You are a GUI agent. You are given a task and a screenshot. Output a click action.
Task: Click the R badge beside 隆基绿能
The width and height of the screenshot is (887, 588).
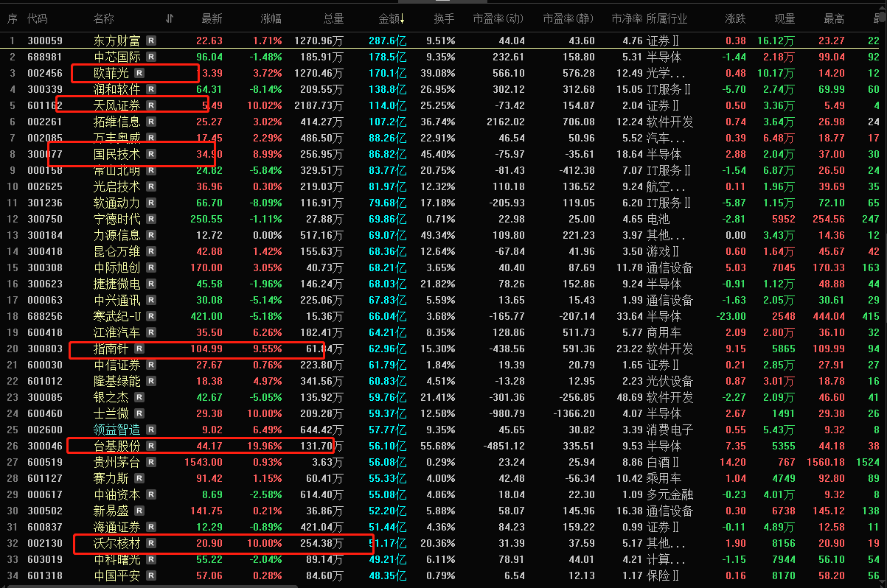[151, 381]
